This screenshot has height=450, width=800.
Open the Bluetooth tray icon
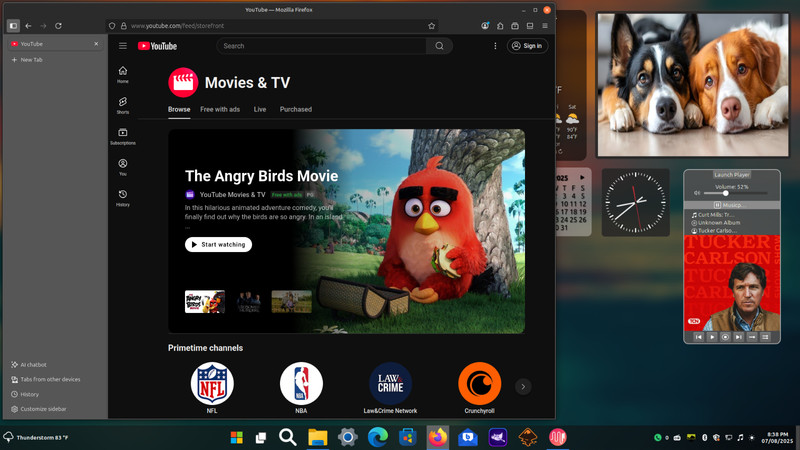coord(705,437)
